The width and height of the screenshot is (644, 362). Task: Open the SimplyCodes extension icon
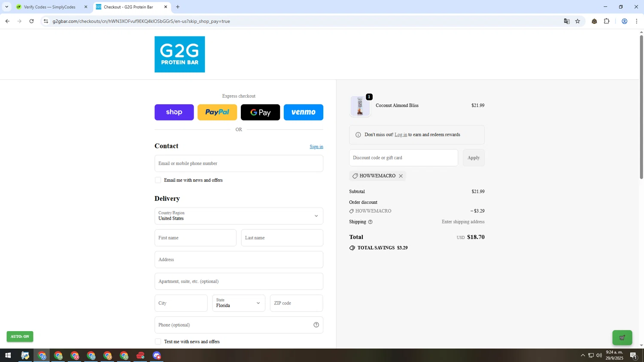pos(594,21)
